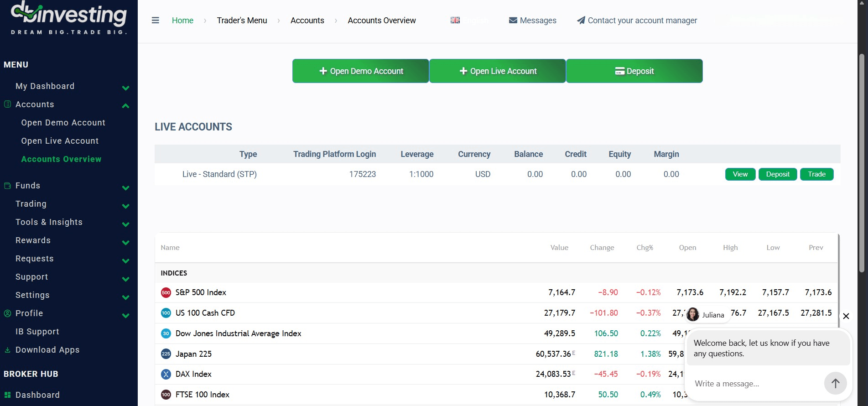This screenshot has width=868, height=406.
Task: Click the Funds wallet icon
Action: [x=8, y=186]
